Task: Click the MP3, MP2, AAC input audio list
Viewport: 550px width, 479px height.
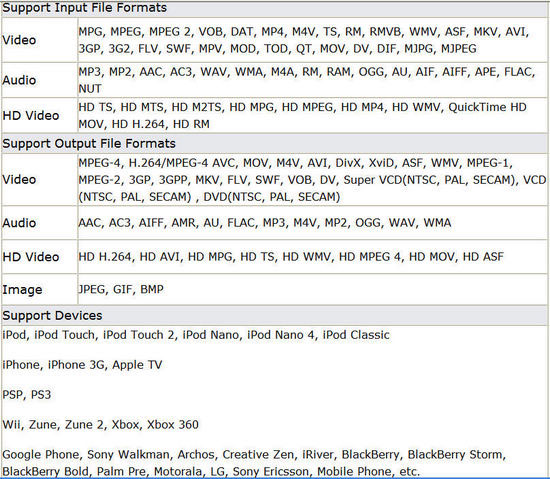Action: pyautogui.click(x=307, y=80)
